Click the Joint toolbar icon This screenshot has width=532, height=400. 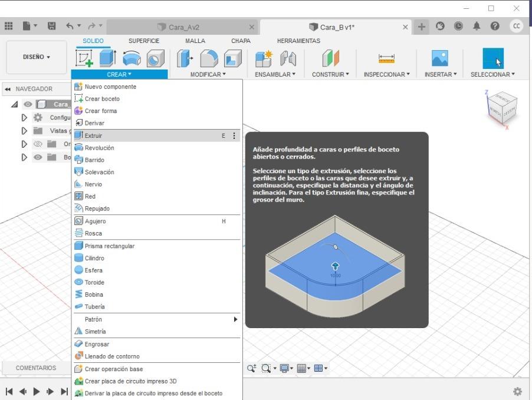coord(288,58)
